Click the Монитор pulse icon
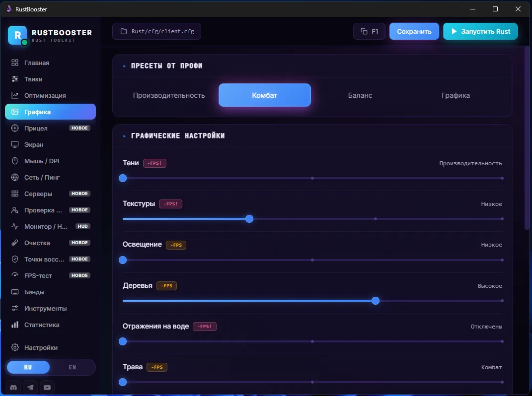532x396 pixels. (x=14, y=226)
